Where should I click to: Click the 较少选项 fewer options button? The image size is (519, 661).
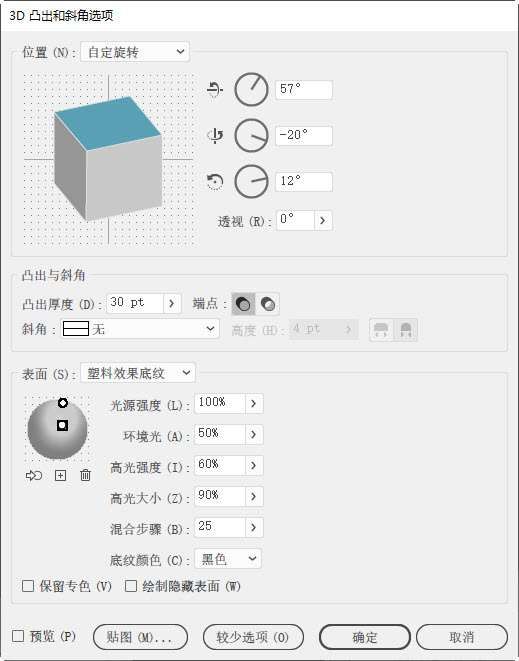(253, 637)
